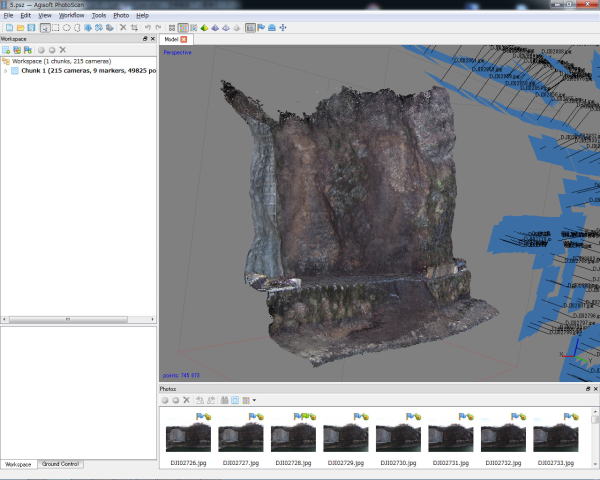Activate the Resize Region tool
Viewport: 600px width, 480px height.
[88, 28]
